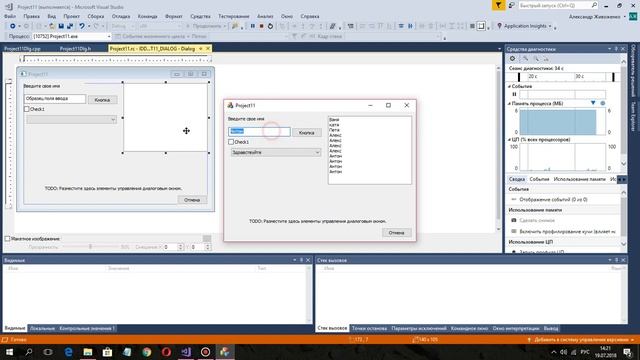Expand the Application Insights dropdown arrow
This screenshot has height=360, width=640.
coord(550,26)
